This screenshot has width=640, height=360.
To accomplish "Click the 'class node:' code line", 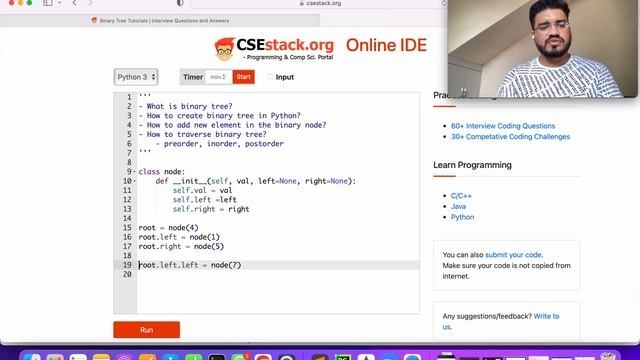I will pos(162,172).
